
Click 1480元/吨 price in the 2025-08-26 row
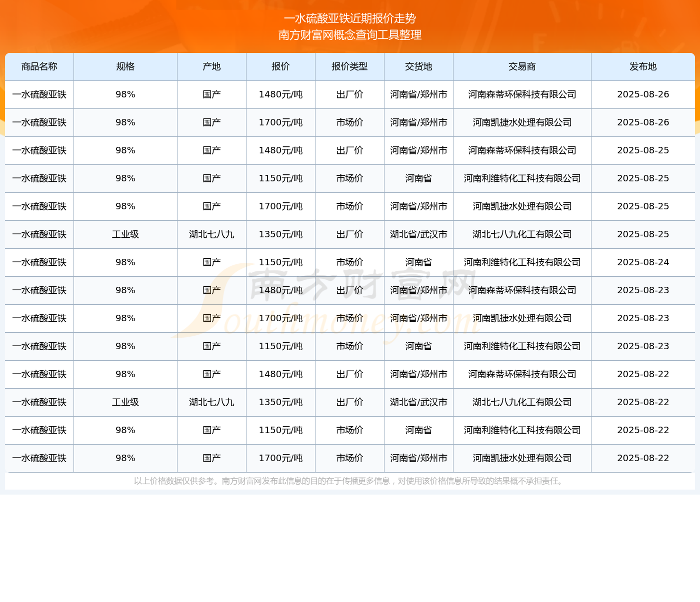click(280, 94)
